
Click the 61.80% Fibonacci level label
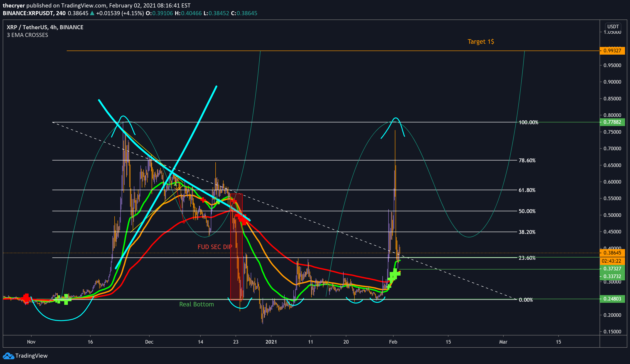527,190
